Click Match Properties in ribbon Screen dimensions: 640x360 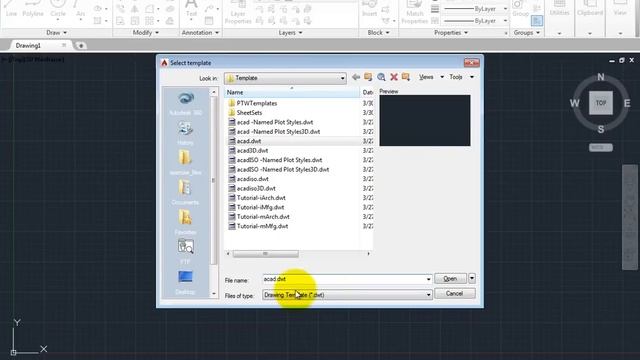[x=415, y=12]
